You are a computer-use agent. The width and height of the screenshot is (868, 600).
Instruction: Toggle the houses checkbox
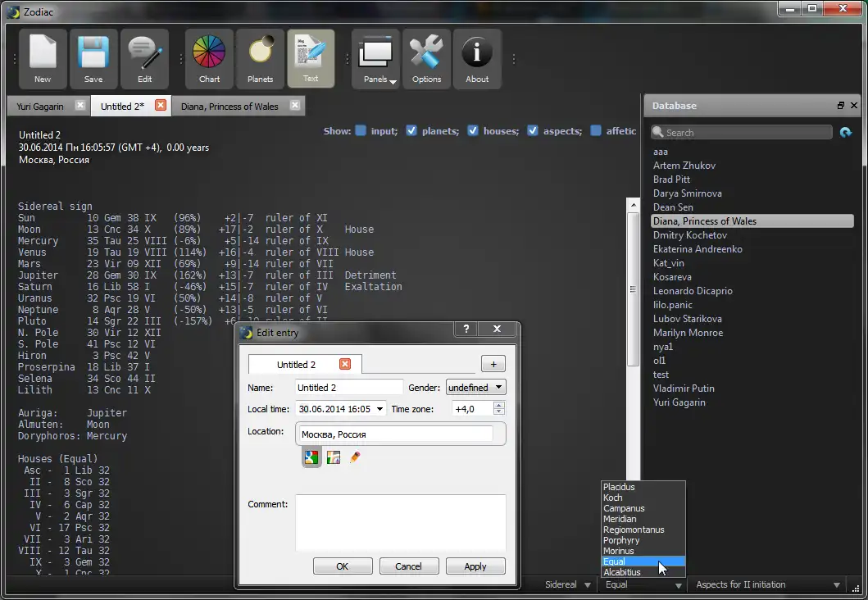[x=473, y=130]
